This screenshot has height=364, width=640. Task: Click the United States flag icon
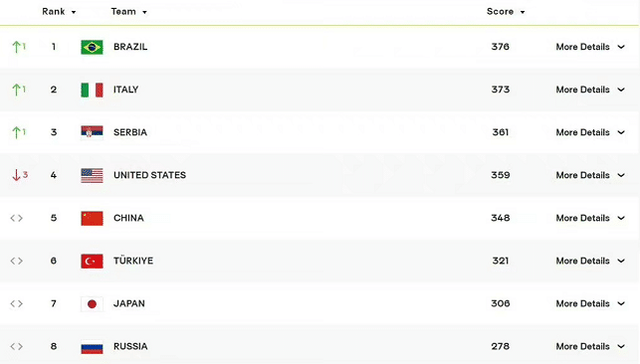click(92, 176)
